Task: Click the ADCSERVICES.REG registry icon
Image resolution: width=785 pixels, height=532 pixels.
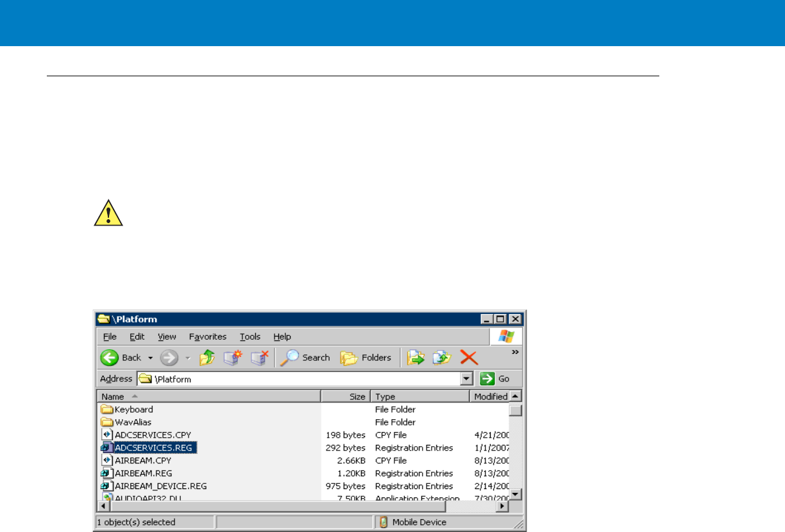Action: 107,448
